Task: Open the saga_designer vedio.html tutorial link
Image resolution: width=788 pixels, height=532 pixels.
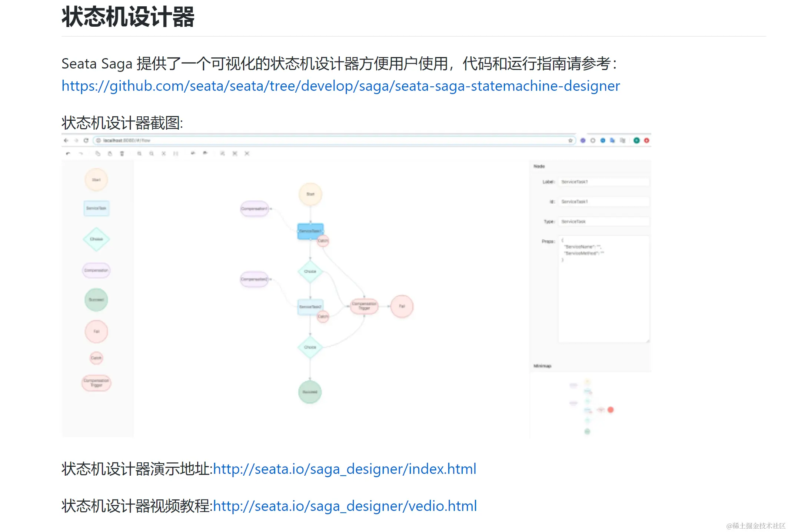Action: click(345, 506)
